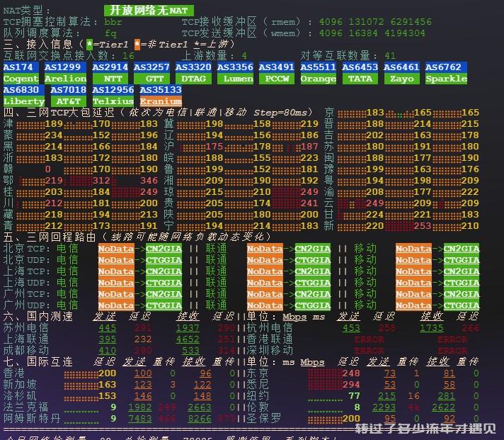The image size is (504, 440).
Task: Click 悉尼 latency value 294
Action: pos(351,384)
